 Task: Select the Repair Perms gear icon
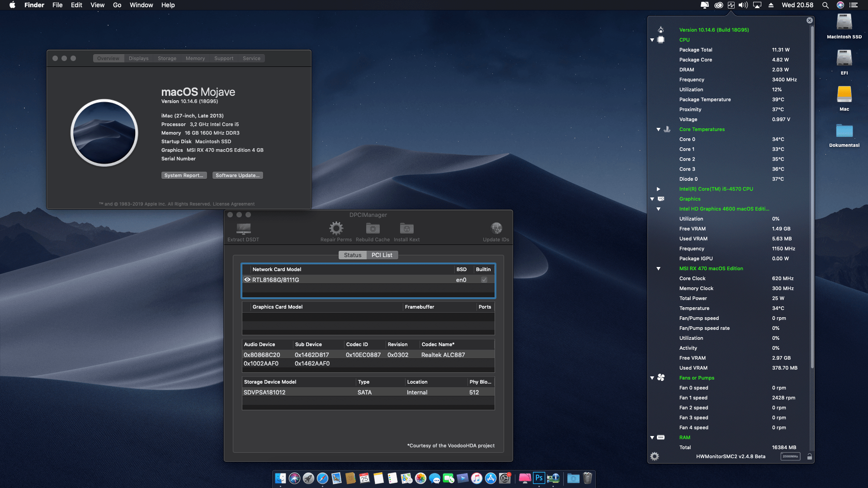coord(335,228)
